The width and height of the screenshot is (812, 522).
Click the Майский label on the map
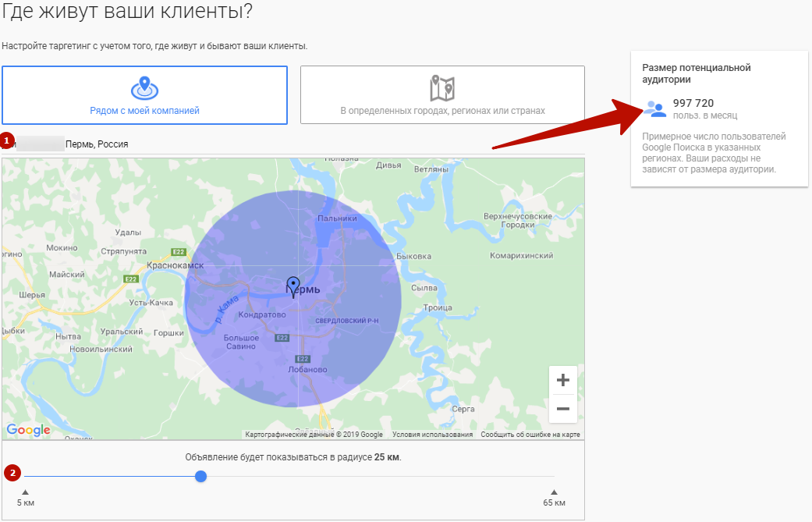[x=67, y=274]
